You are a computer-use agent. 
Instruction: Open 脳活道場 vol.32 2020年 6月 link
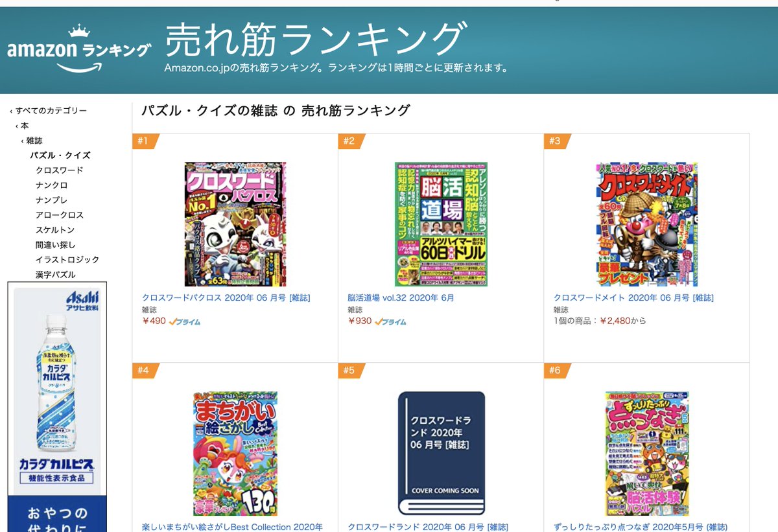[401, 298]
